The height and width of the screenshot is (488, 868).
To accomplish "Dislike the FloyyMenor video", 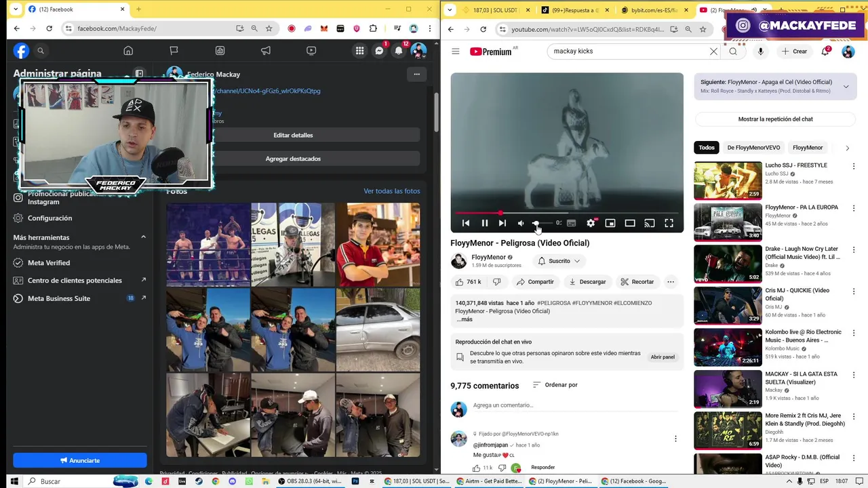I will pyautogui.click(x=496, y=282).
